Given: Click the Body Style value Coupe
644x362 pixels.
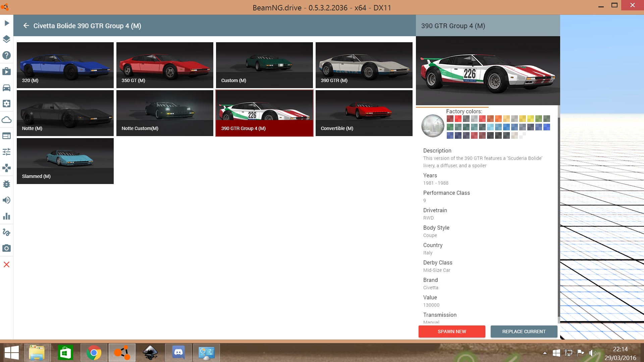Looking at the screenshot, I should (x=430, y=235).
